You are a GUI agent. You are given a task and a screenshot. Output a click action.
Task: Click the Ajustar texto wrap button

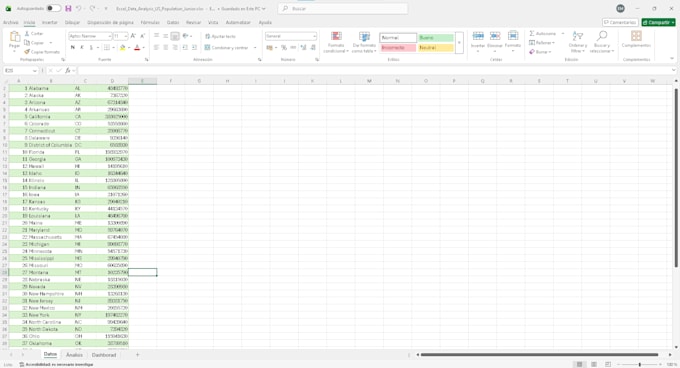pos(220,36)
